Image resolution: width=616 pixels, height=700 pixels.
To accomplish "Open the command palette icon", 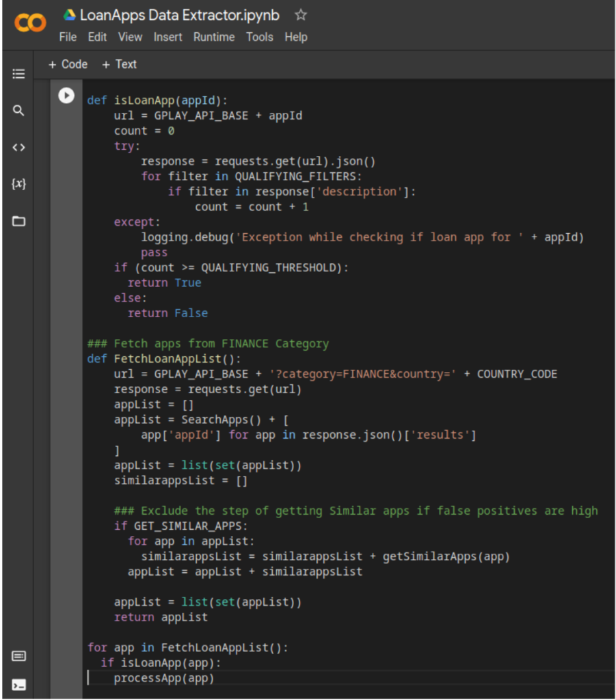I will coord(18,656).
